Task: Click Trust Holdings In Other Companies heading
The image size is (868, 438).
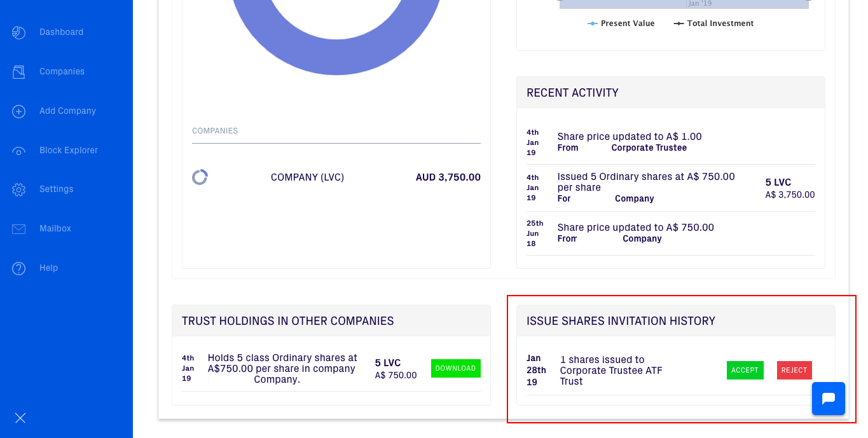Action: [x=288, y=321]
